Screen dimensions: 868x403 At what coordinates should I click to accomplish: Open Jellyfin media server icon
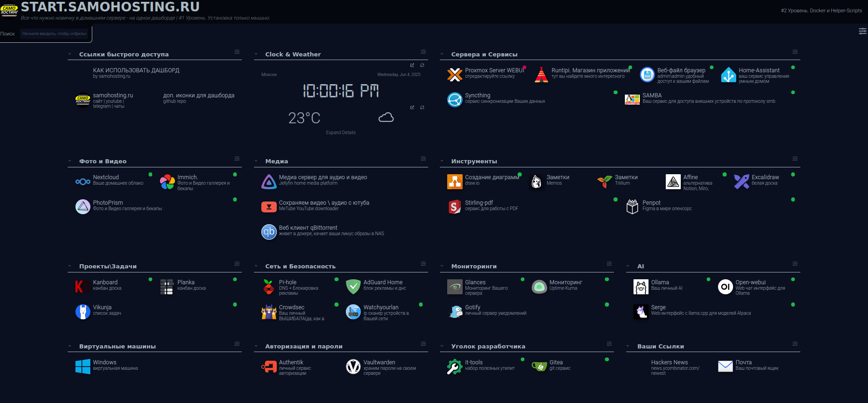(269, 181)
